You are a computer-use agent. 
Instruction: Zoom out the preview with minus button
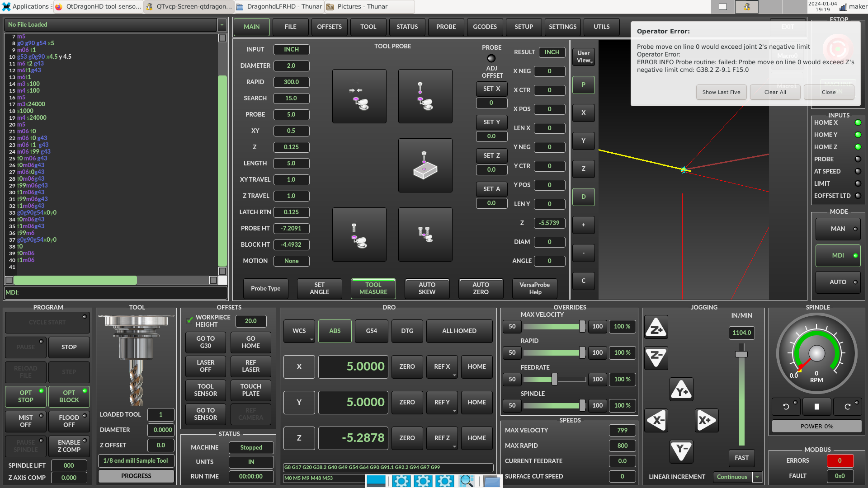583,253
